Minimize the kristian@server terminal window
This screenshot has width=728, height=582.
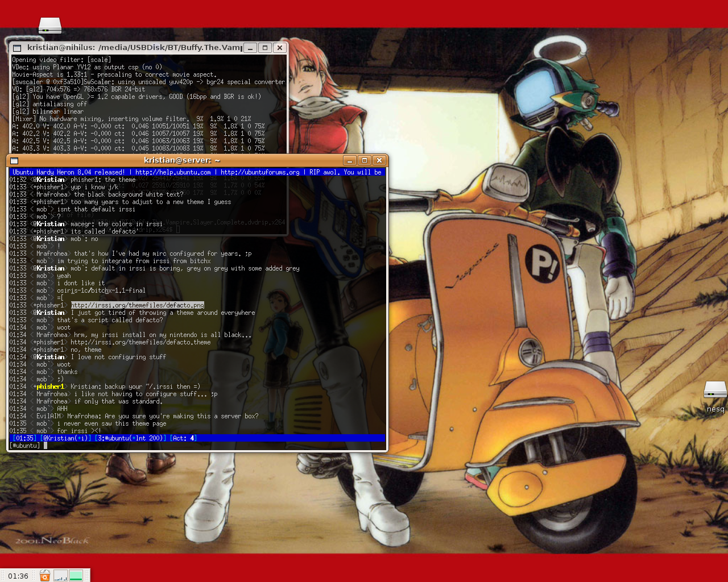[350, 160]
